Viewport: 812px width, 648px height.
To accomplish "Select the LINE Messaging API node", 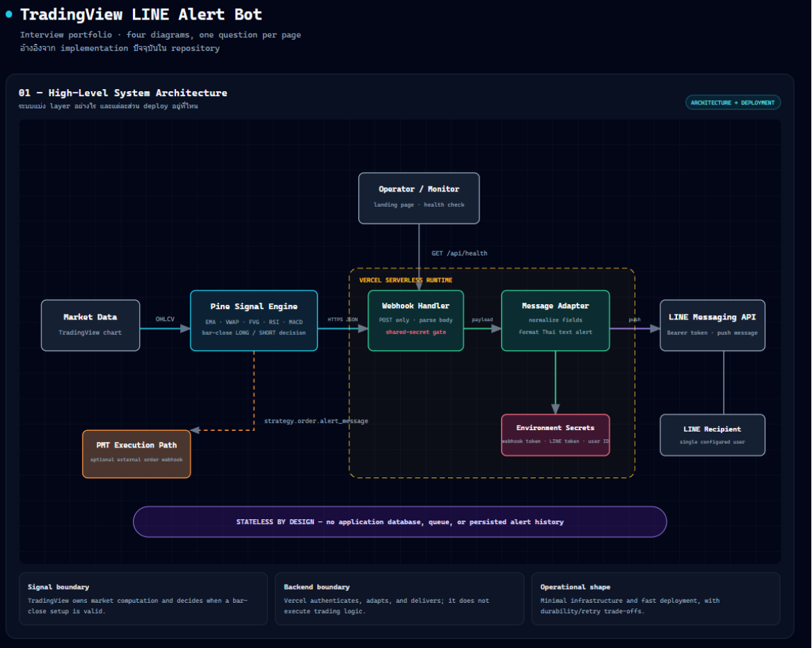I will pos(713,325).
